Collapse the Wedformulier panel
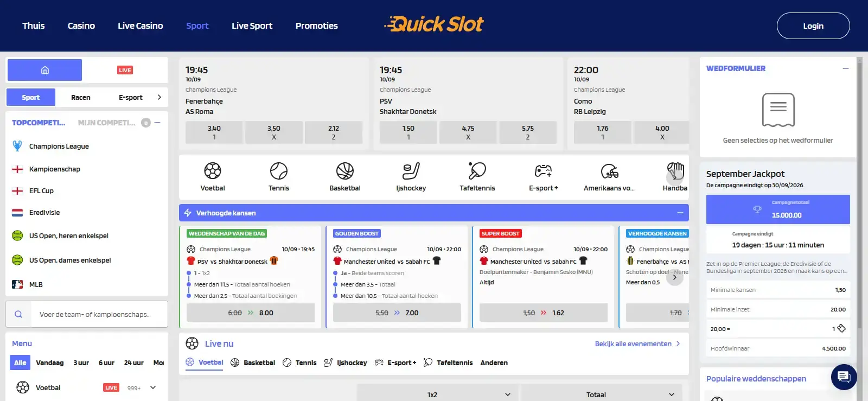 [x=846, y=68]
